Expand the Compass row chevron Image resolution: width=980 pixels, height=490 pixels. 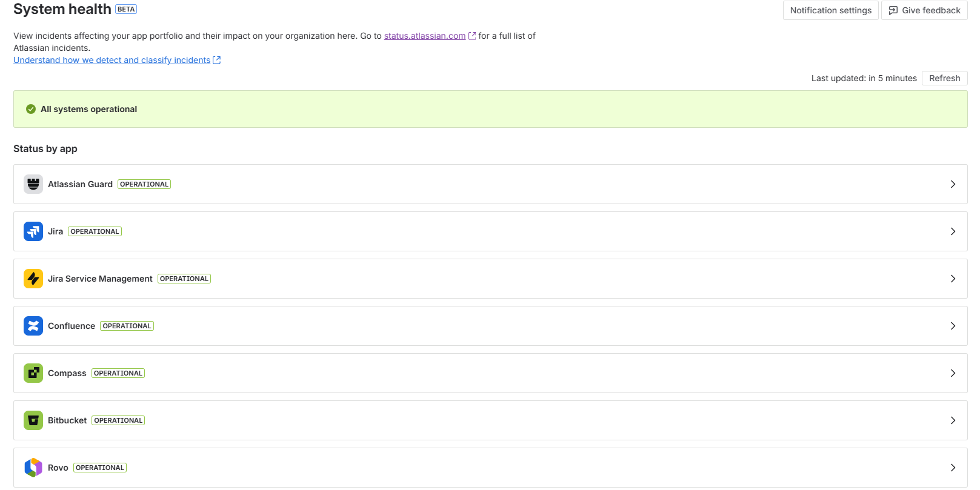coord(953,373)
